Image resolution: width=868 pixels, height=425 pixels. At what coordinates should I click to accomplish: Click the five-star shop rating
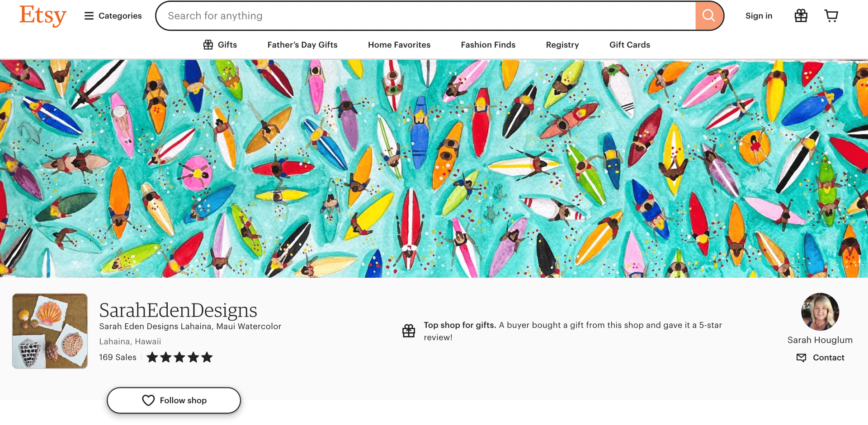coord(179,357)
